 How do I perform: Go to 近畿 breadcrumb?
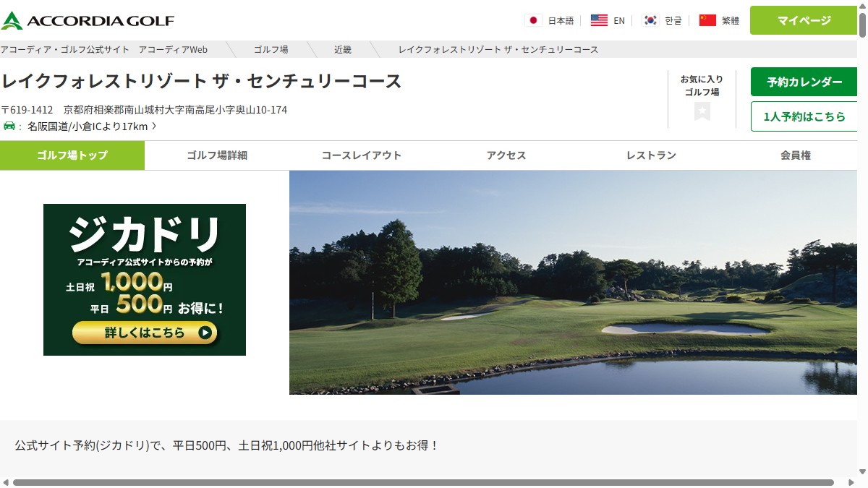point(343,49)
